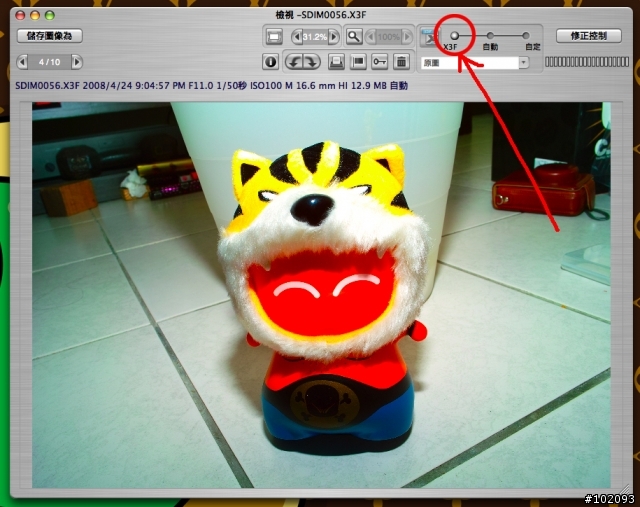Select the X3F adjustment mode
Screen dimensions: 640x507
(454, 36)
